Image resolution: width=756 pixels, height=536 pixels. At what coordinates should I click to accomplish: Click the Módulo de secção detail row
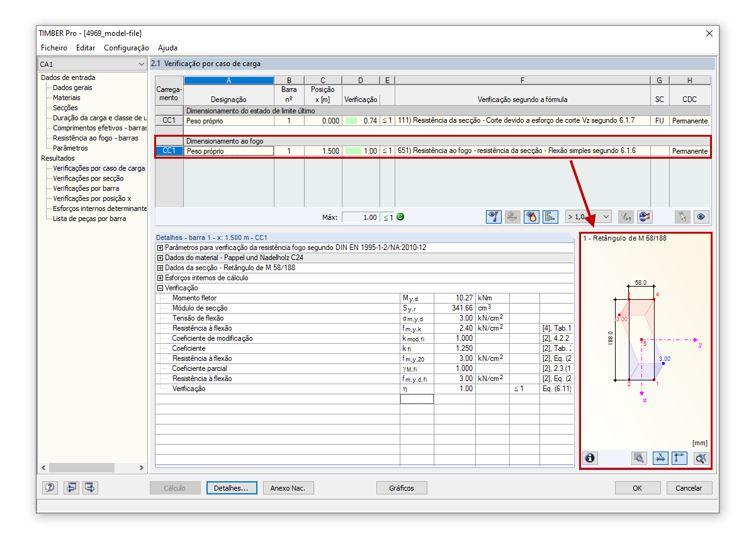pyautogui.click(x=364, y=308)
